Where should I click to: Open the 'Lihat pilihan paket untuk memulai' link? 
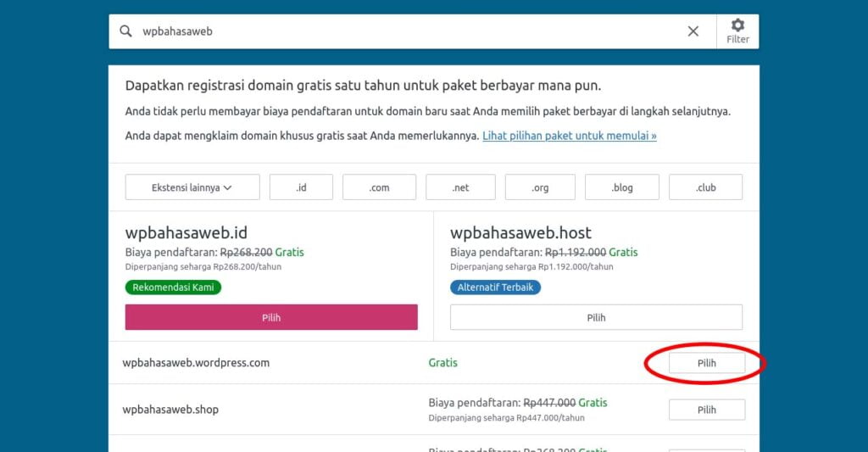[569, 136]
